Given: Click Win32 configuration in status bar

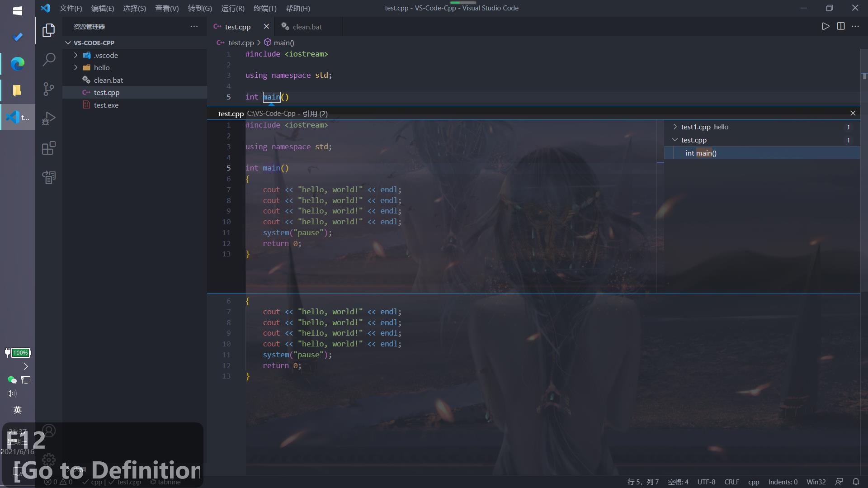Looking at the screenshot, I should [x=816, y=482].
